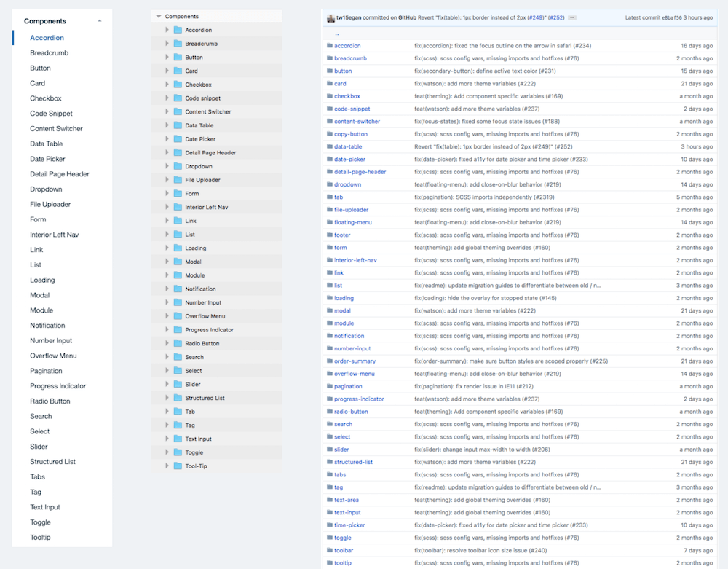Click the folder icon beside toolbar in GitHub list

point(330,550)
